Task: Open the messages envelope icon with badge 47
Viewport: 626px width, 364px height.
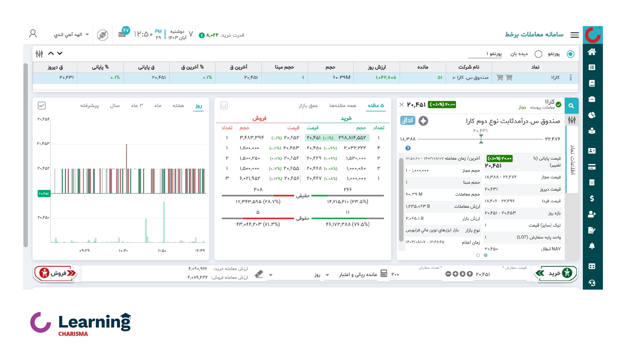Action: tap(122, 34)
